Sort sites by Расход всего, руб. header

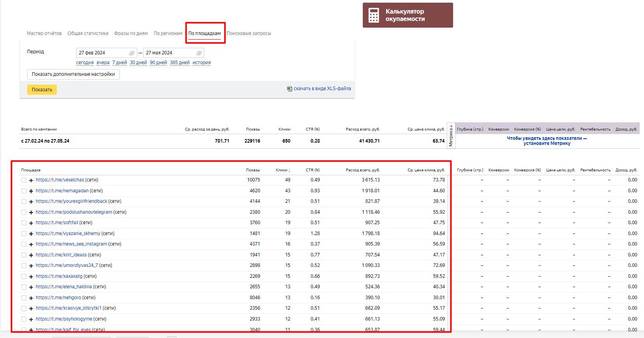tap(363, 170)
